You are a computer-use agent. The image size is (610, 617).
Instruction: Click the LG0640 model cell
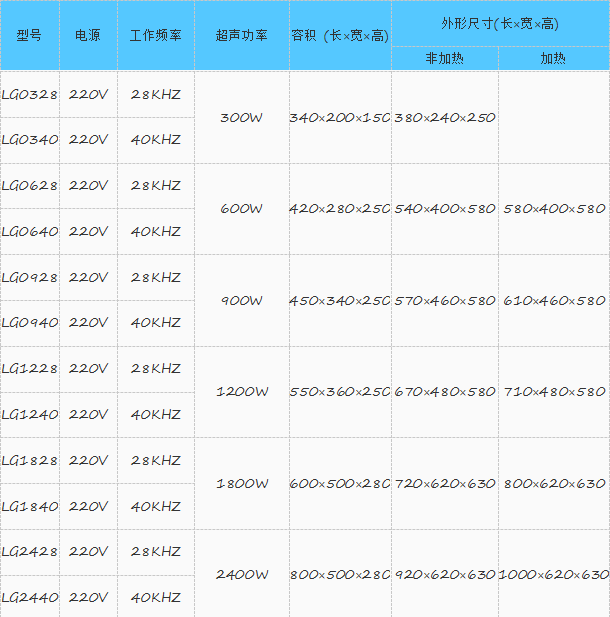(30, 231)
